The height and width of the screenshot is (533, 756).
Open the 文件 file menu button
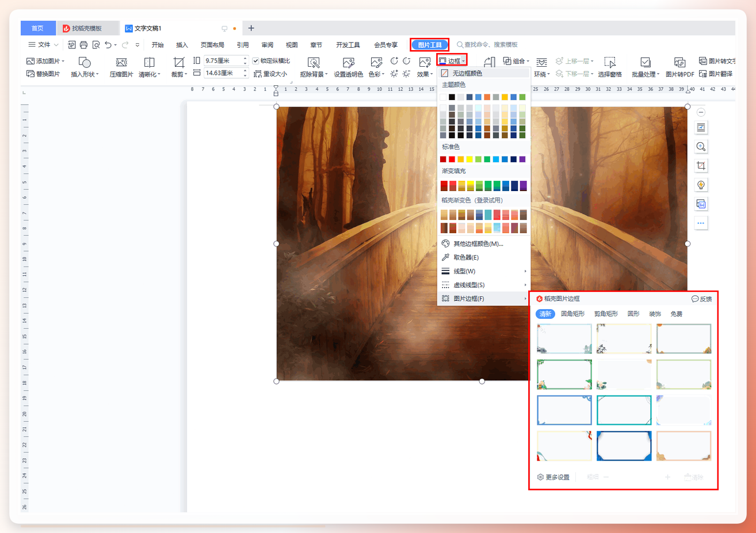[x=43, y=45]
